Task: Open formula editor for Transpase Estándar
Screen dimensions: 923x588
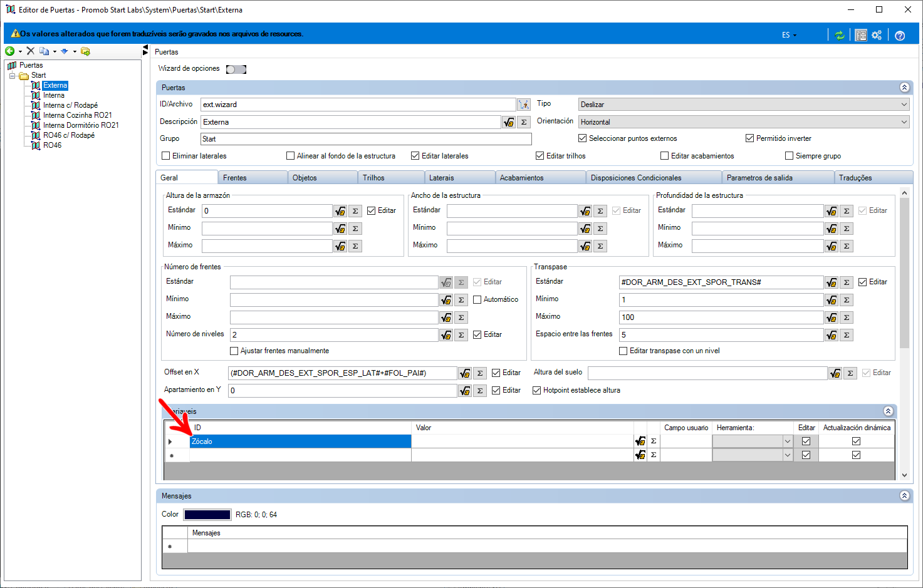Action: 831,282
